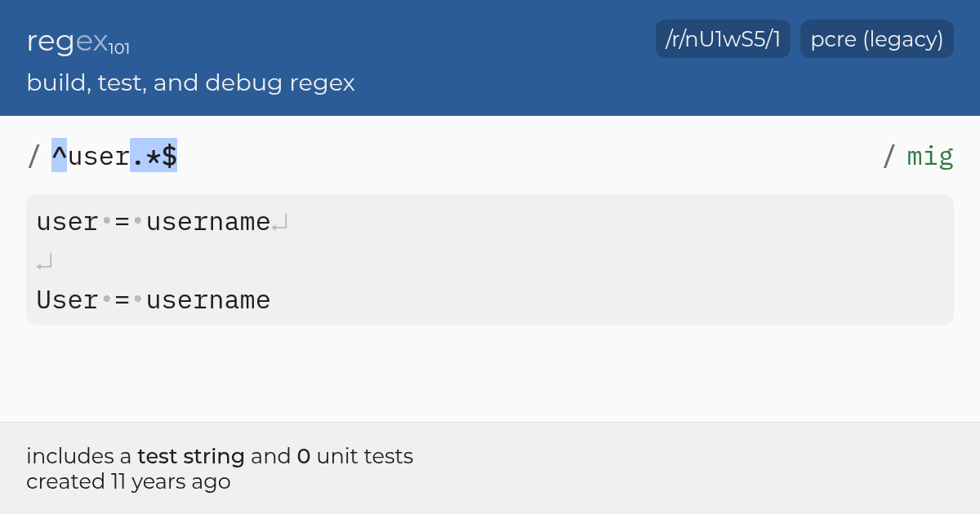Click the highlighted caret anchor in the pattern
This screenshot has width=980, height=514.
(59, 155)
